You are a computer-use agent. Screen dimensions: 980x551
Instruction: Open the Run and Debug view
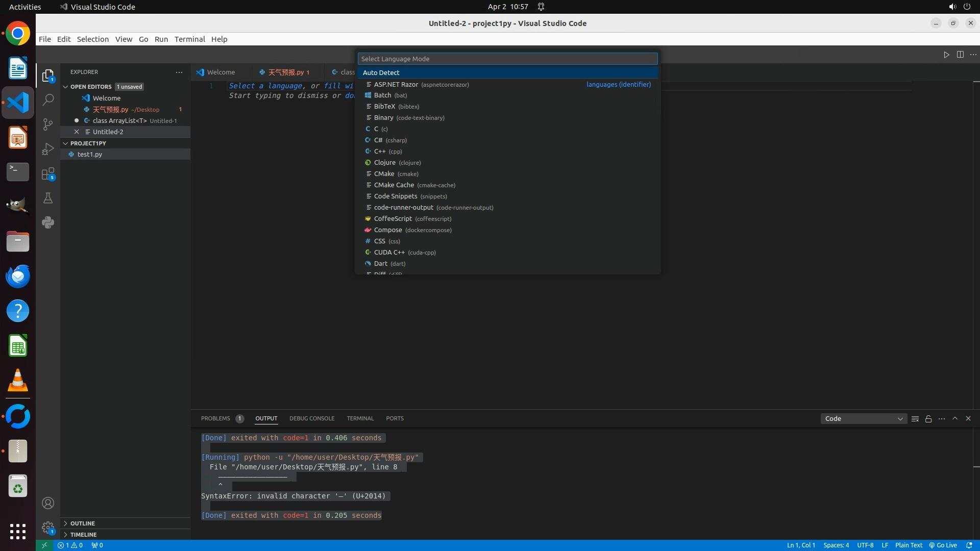tap(48, 149)
